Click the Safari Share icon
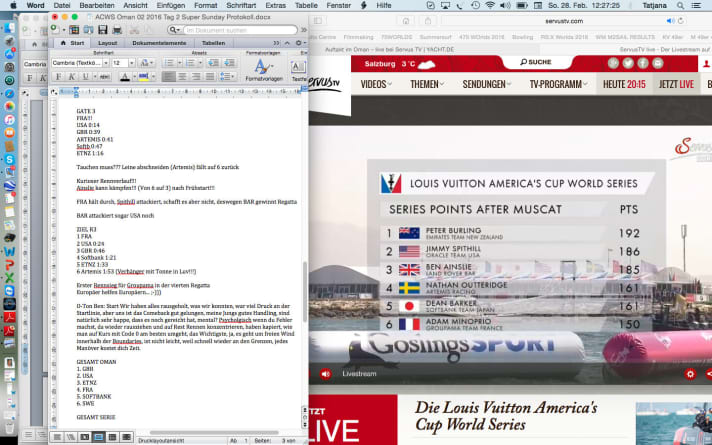Viewport: 712px width, 445px height. click(428, 21)
